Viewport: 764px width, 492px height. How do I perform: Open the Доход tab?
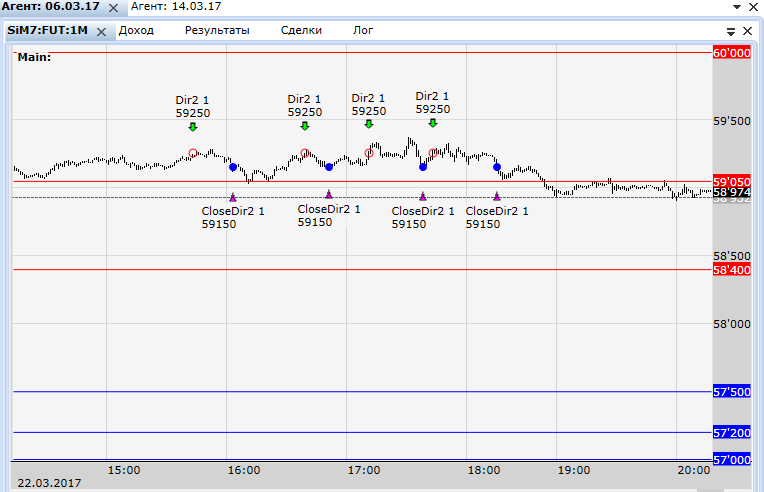tap(136, 30)
